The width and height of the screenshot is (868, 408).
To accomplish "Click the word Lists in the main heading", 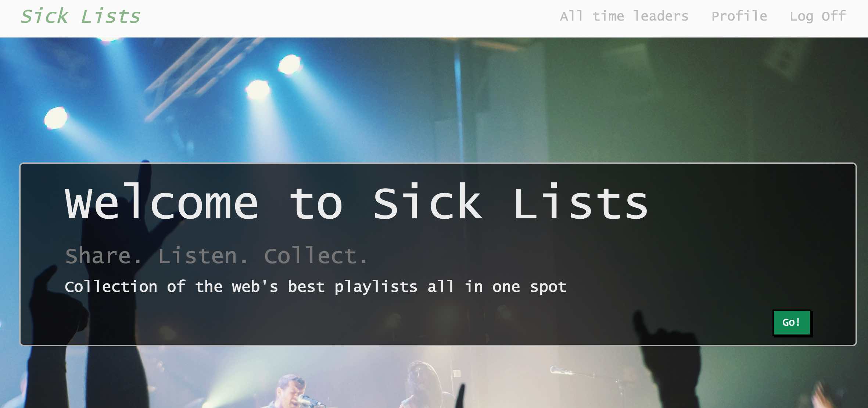I will point(581,202).
